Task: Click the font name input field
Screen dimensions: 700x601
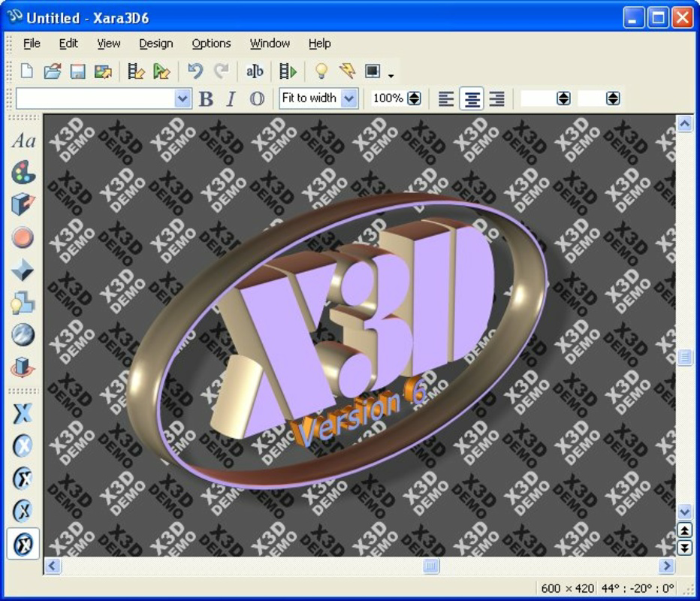Action: (x=95, y=98)
